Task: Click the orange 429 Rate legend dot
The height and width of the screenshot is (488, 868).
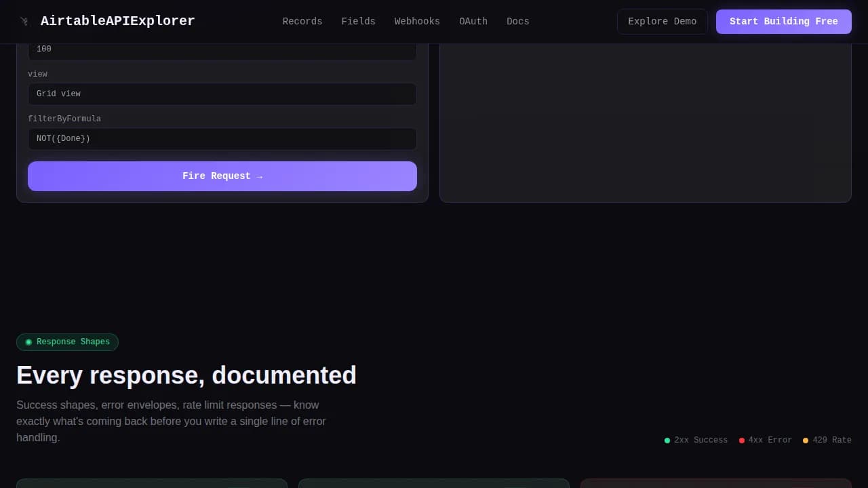Action: click(x=806, y=441)
